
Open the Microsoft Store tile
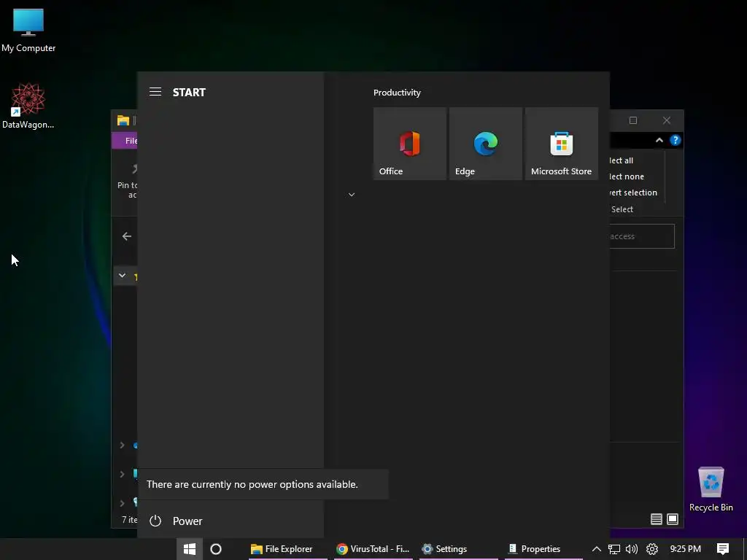[x=561, y=144]
